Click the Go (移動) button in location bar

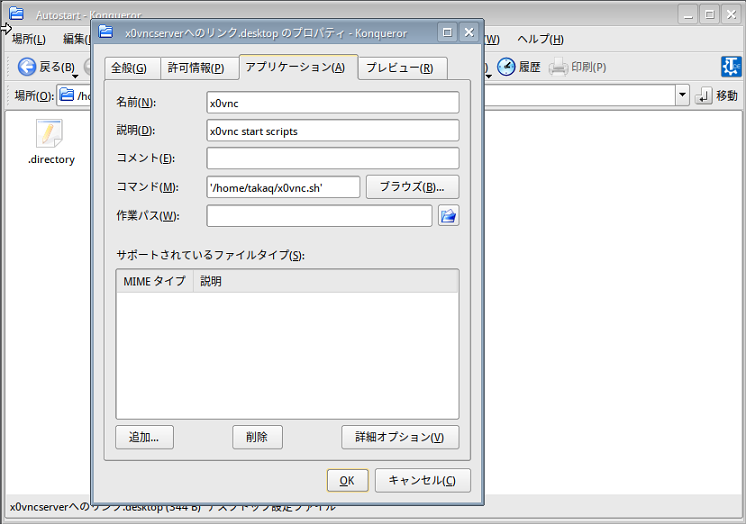pos(717,96)
